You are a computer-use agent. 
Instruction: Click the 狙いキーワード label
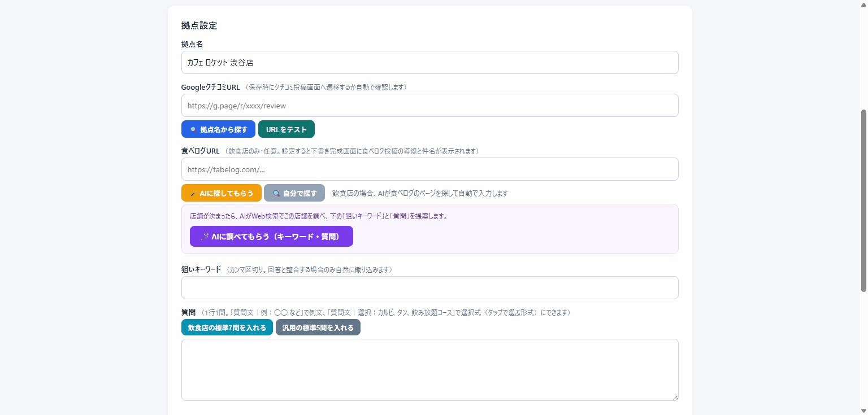[x=201, y=269]
